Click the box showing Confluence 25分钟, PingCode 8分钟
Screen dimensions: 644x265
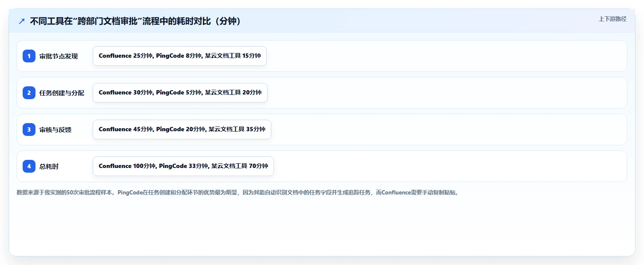[x=179, y=56]
